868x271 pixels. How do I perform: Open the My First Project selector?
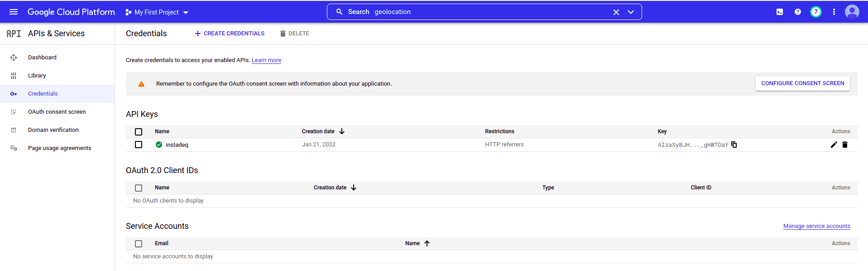click(157, 12)
